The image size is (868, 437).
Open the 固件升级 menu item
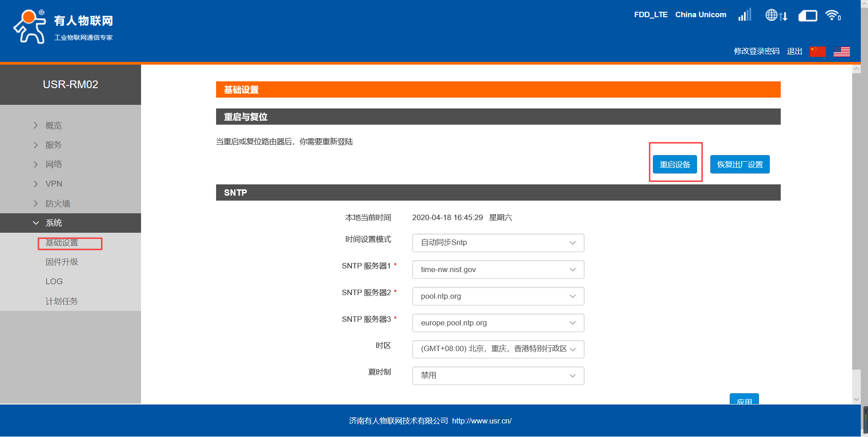click(x=62, y=262)
